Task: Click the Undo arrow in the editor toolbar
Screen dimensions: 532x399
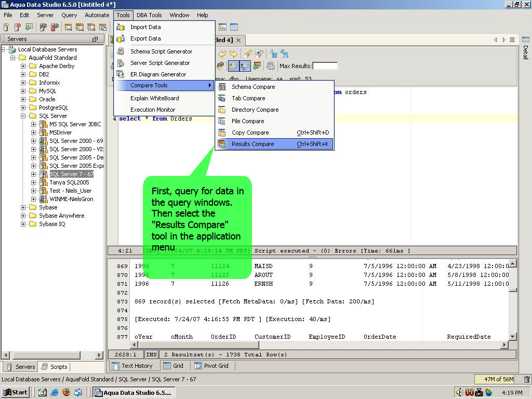Action: click(222, 54)
